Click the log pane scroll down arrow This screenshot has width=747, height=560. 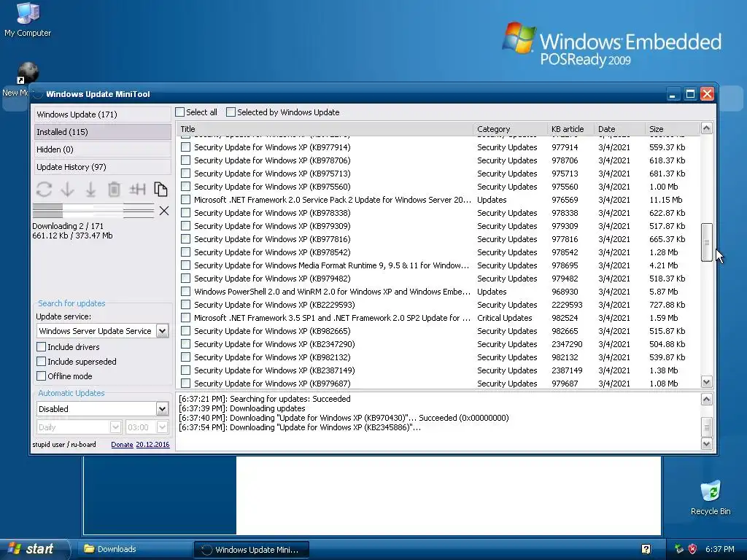706,443
